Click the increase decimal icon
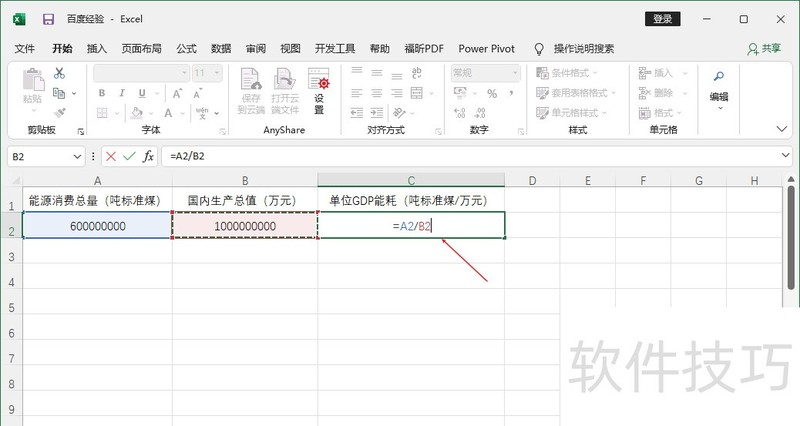This screenshot has height=426, width=800. [460, 113]
